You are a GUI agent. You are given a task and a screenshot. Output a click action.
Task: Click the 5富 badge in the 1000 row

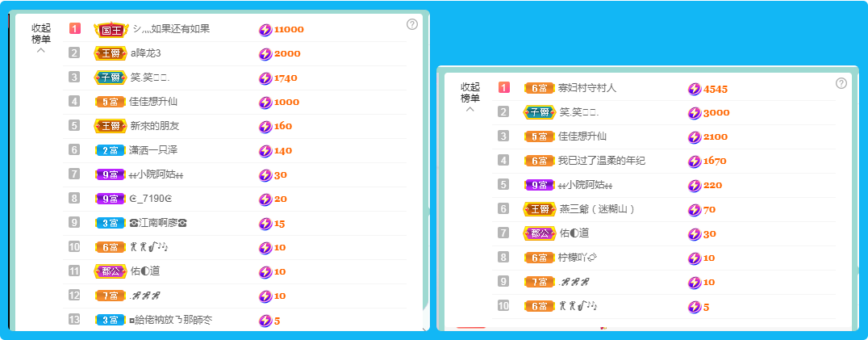111,102
